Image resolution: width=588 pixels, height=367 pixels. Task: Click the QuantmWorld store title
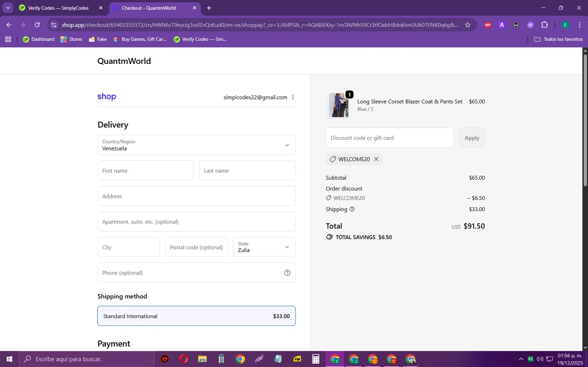tap(124, 61)
